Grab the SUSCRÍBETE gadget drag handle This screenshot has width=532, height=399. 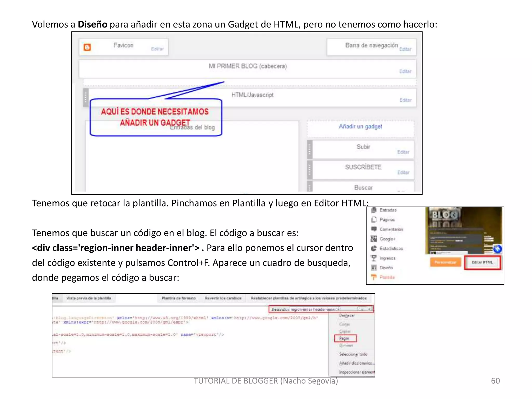click(309, 170)
